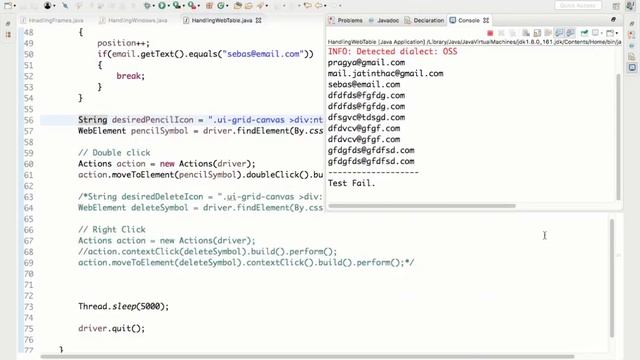The image size is (640, 360).
Task: Click the green Run button in the toolbar
Action: click(x=162, y=6)
